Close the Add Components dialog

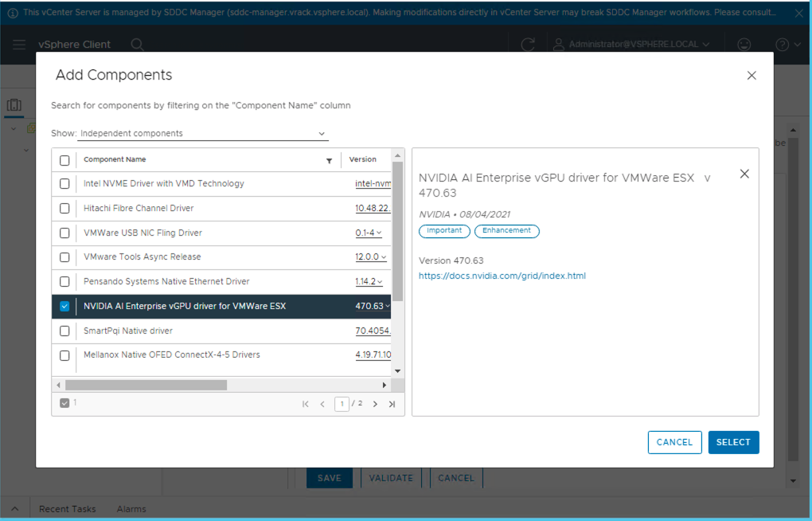point(751,76)
